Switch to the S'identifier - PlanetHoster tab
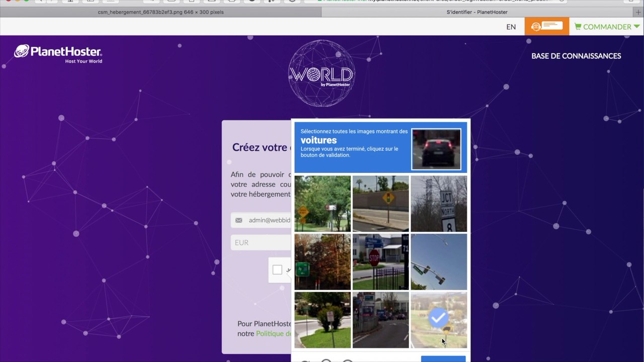 pyautogui.click(x=477, y=12)
